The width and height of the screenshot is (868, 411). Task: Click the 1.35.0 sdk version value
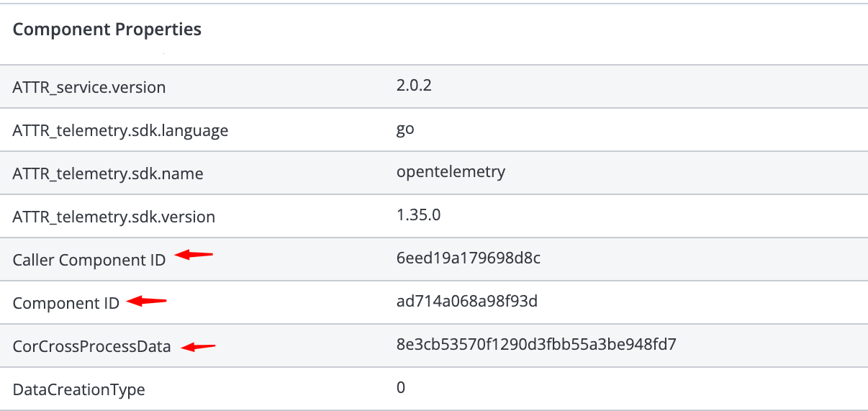pos(418,215)
